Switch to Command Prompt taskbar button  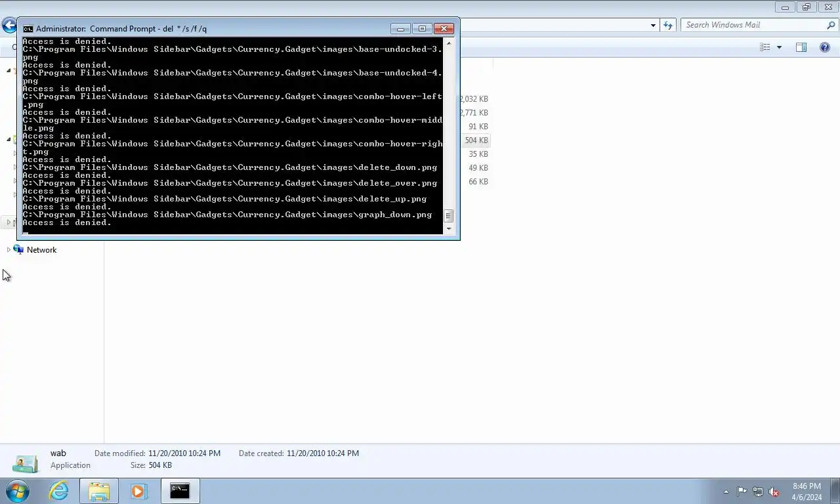pyautogui.click(x=180, y=491)
